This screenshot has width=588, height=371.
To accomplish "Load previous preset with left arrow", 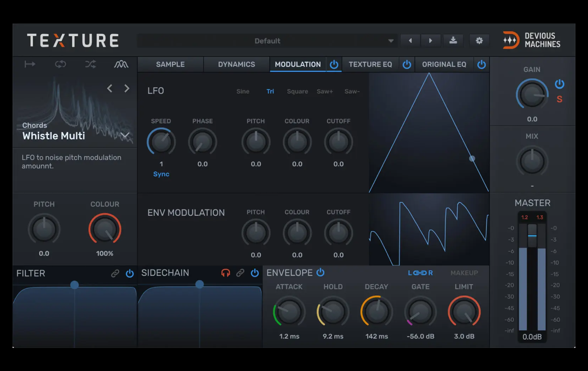I will pos(410,41).
